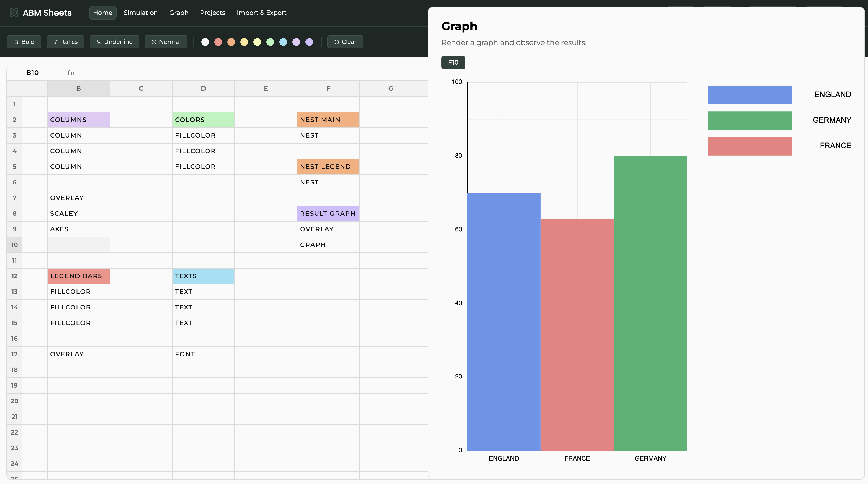Pick the green color swatch
The width and height of the screenshot is (868, 484).
pos(270,42)
